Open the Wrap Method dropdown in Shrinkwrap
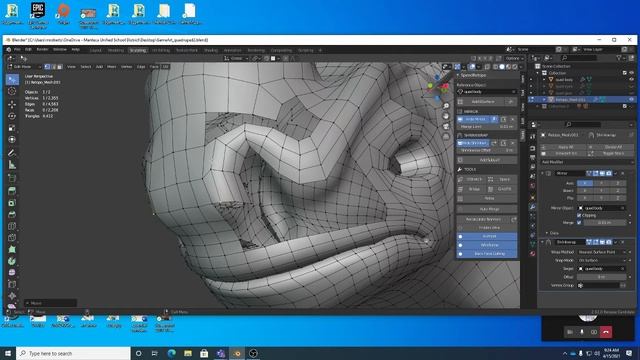The image size is (640, 360). pos(602,252)
